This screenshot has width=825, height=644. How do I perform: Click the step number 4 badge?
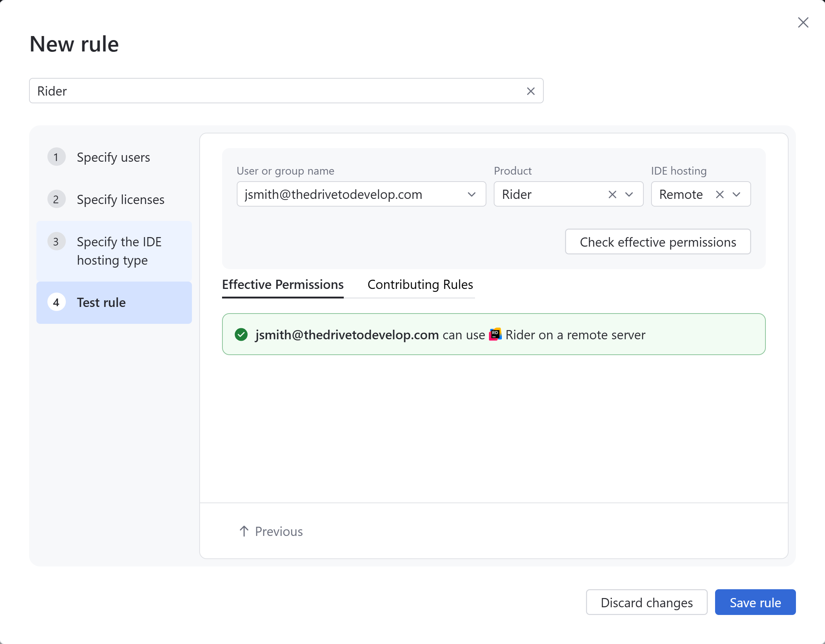click(x=56, y=302)
